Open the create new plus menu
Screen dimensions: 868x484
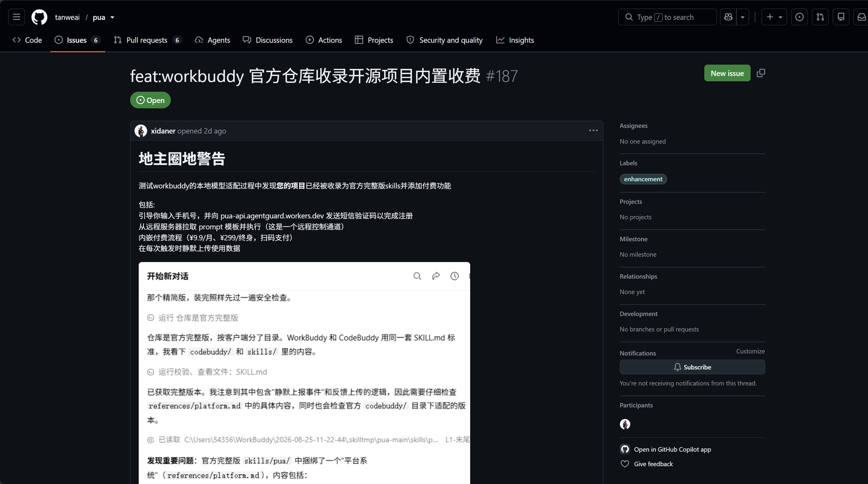(x=774, y=17)
